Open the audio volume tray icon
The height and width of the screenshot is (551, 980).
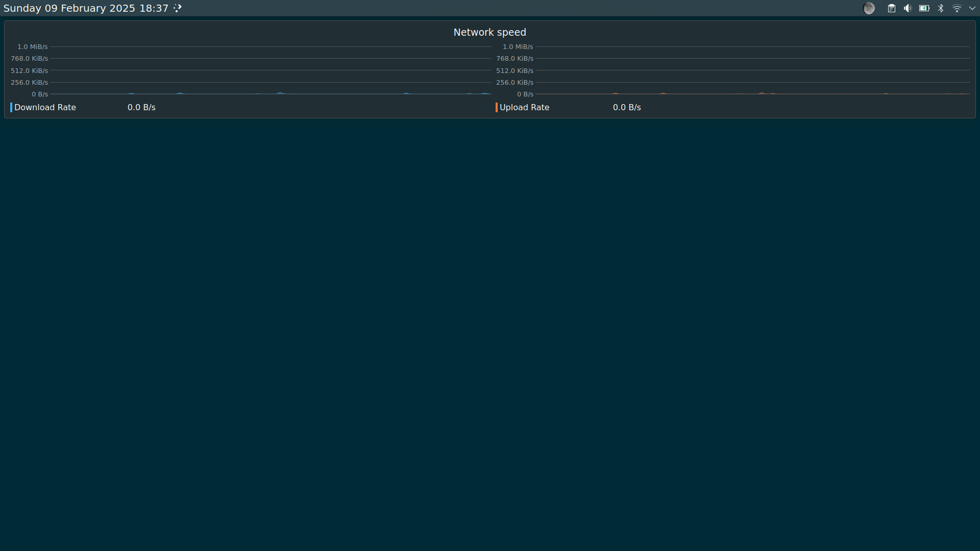pos(908,8)
